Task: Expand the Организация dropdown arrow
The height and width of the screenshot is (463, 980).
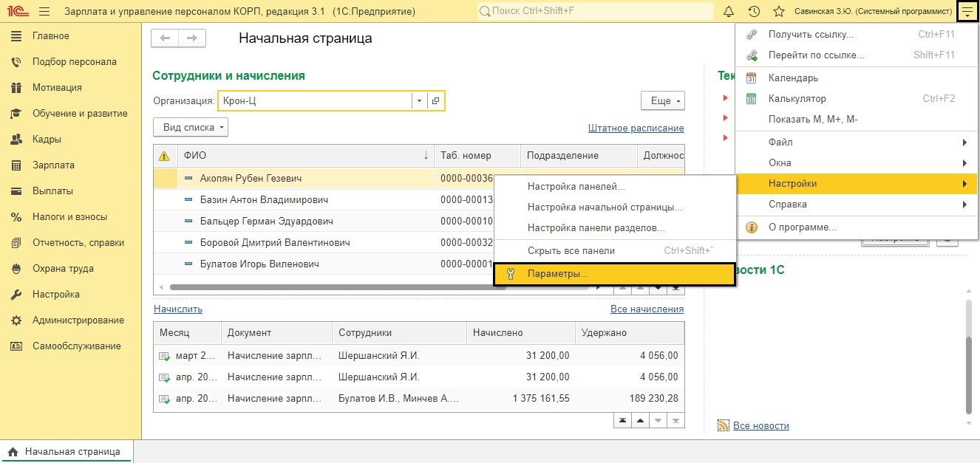Action: point(419,101)
